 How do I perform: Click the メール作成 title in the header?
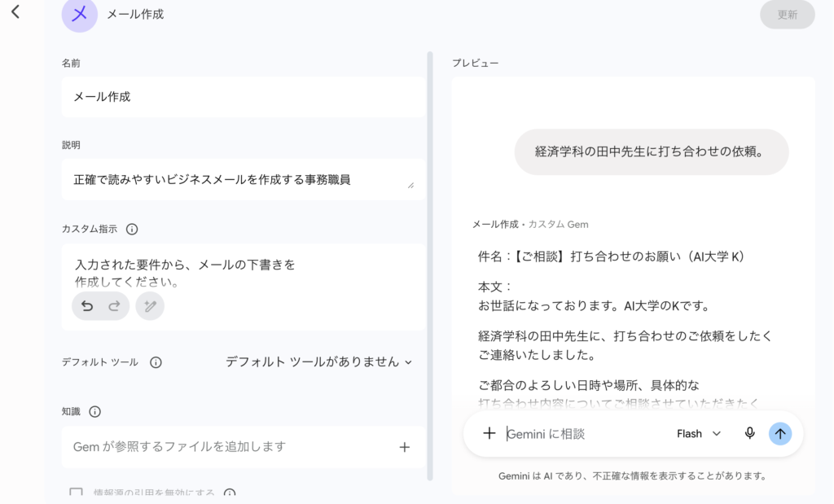(135, 15)
